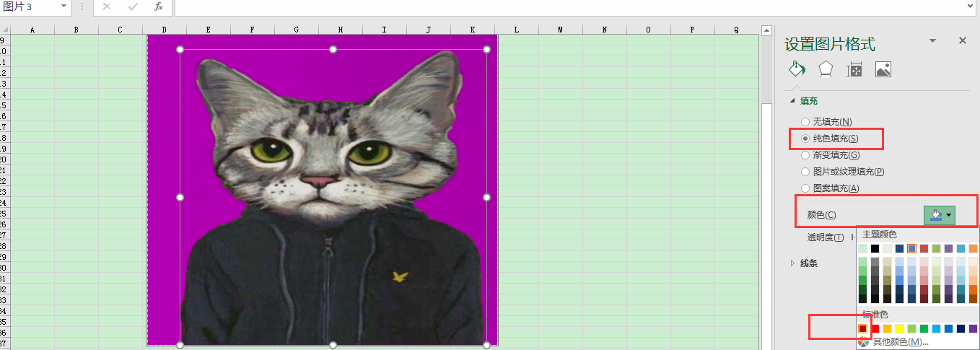
Task: Select row 18 header
Action: (x=4, y=138)
